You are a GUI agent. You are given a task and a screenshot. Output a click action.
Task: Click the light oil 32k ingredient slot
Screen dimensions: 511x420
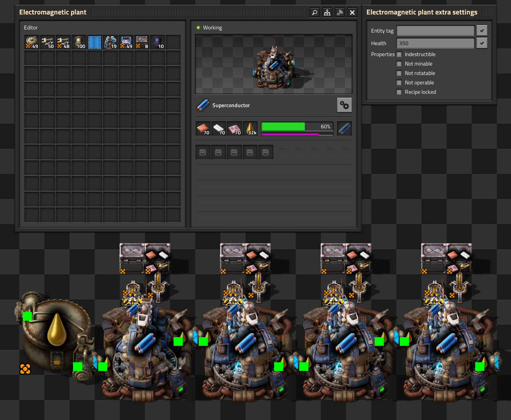pyautogui.click(x=250, y=129)
